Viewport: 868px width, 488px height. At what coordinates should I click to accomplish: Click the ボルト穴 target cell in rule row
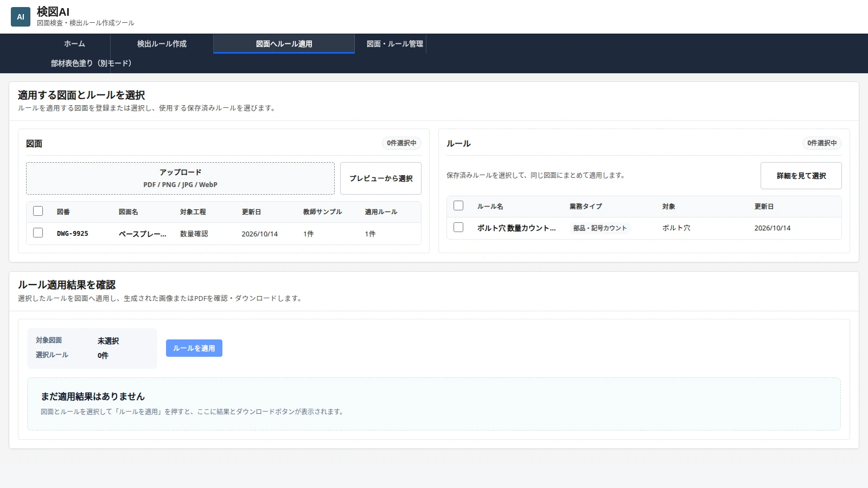tap(676, 228)
